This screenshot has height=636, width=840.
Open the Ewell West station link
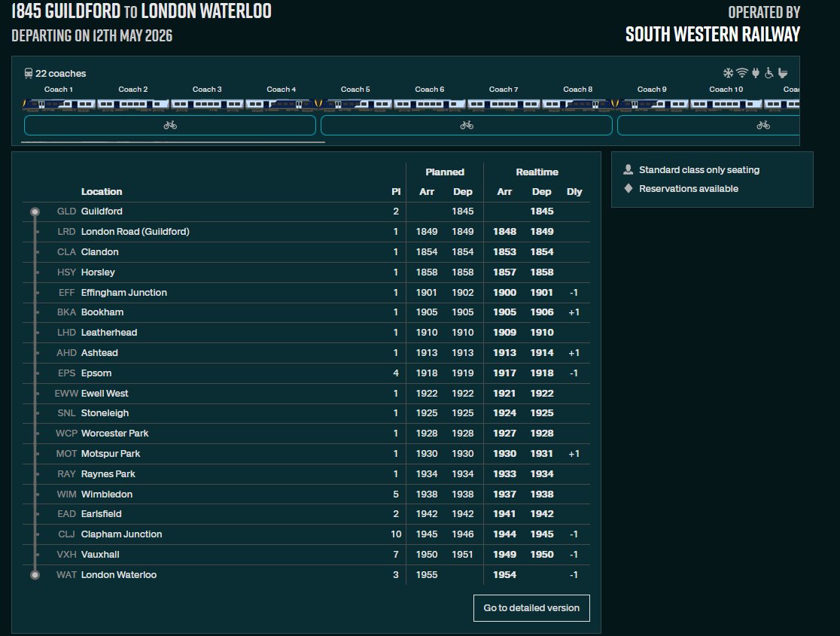coord(105,394)
